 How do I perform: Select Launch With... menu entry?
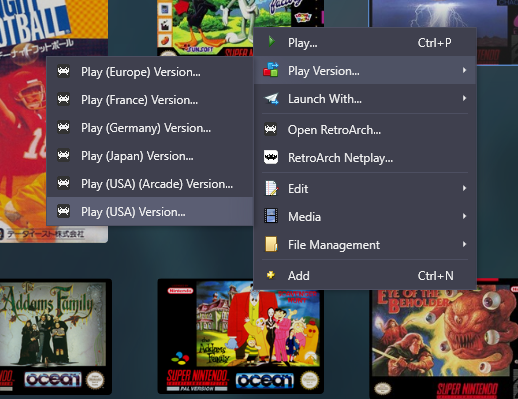365,99
